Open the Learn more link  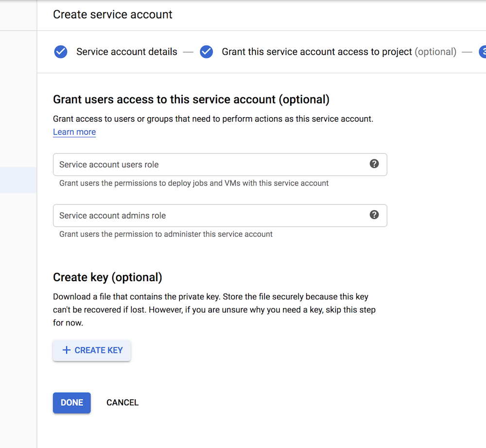[x=74, y=132]
